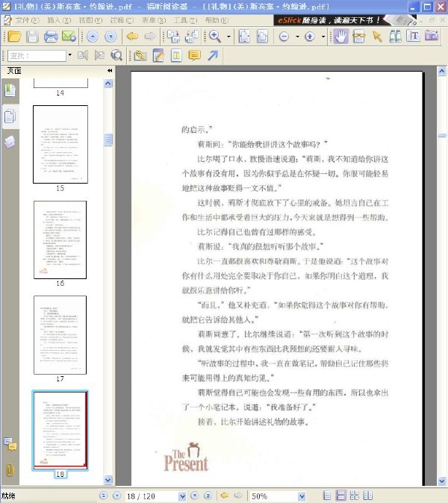This screenshot has width=448, height=503.
Task: Open the Zoom In plus button dropdown arrow
Action: [323, 37]
